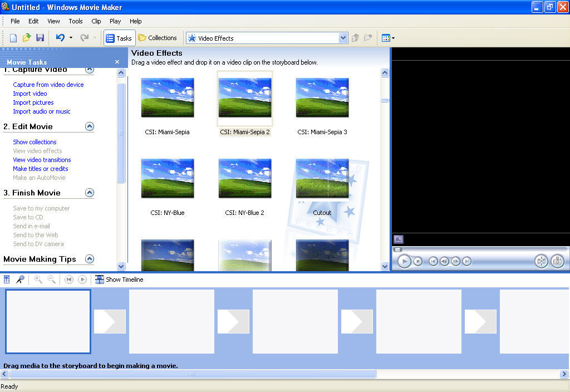Screen dimensions: 570x392
Task: Click the New Project blank page icon
Action: [13, 38]
